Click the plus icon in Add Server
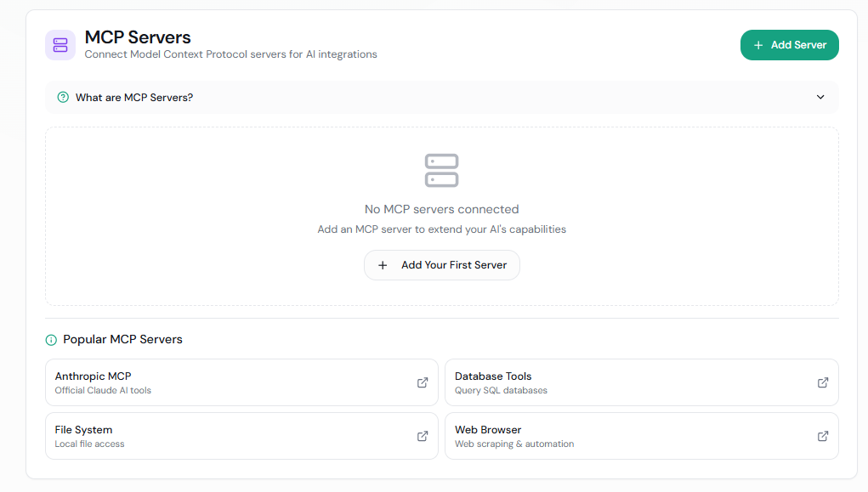The width and height of the screenshot is (868, 492). [758, 45]
